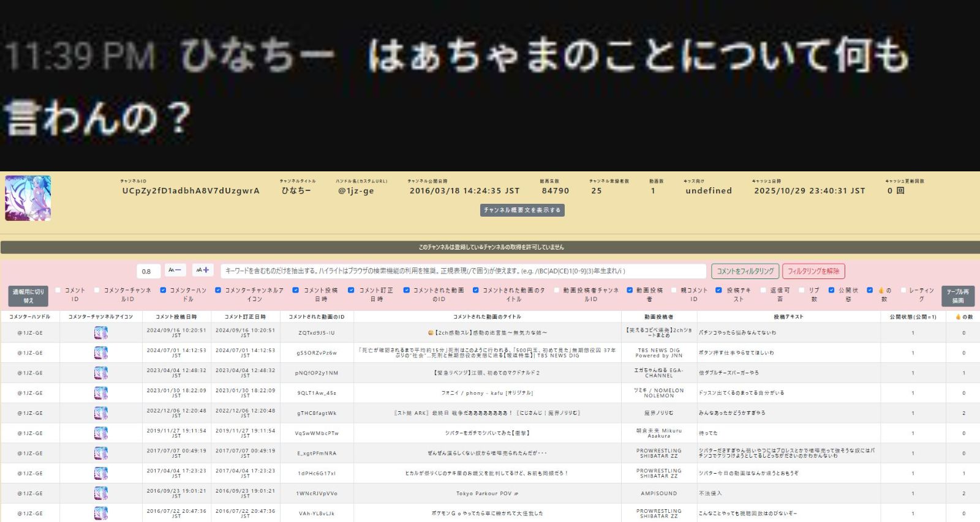The width and height of the screenshot is (980, 522).
Task: Click commenter icon in the 2016/09/23 row
Action: 101,493
